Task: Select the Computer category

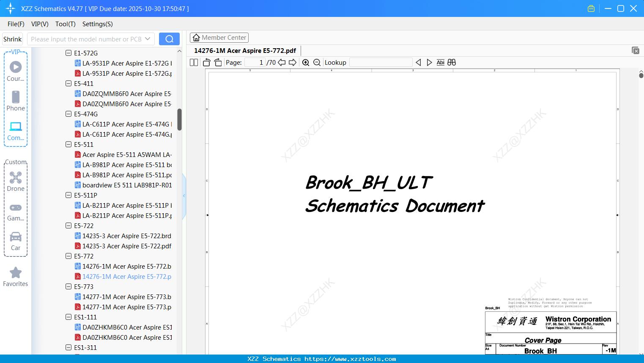Action: tap(16, 131)
